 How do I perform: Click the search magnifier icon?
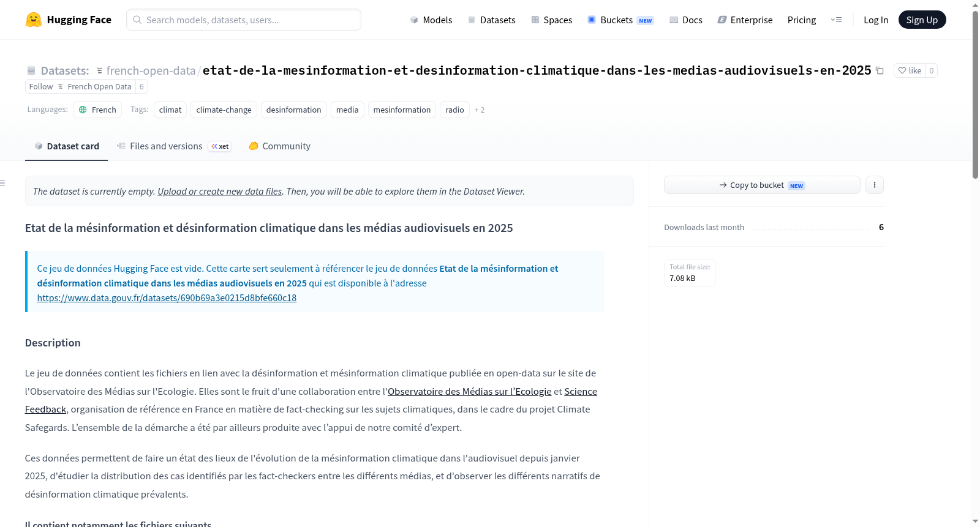[x=137, y=20]
